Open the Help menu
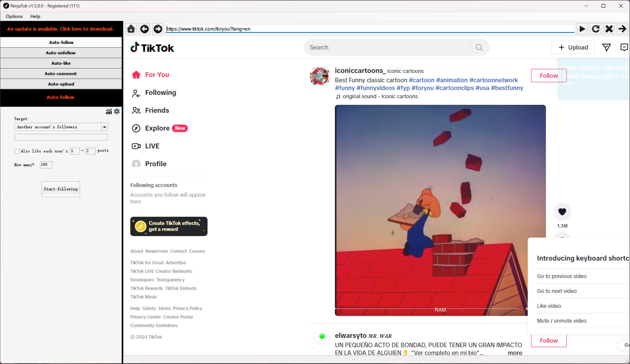 pyautogui.click(x=35, y=16)
